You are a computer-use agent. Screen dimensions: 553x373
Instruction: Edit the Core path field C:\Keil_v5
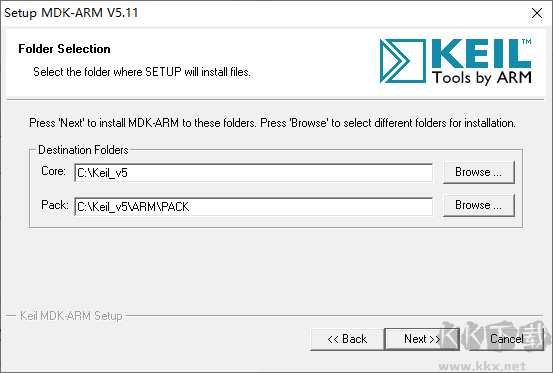254,173
